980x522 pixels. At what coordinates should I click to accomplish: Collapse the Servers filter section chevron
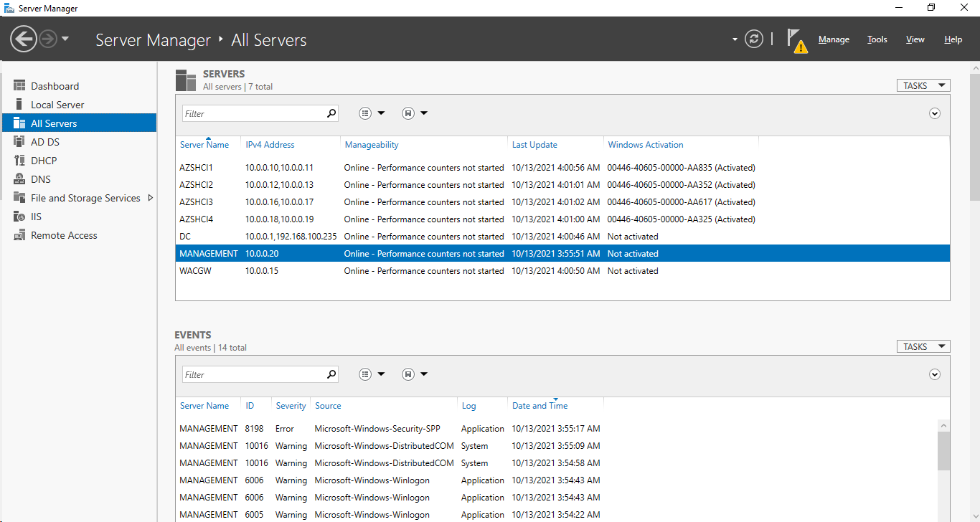tap(934, 113)
